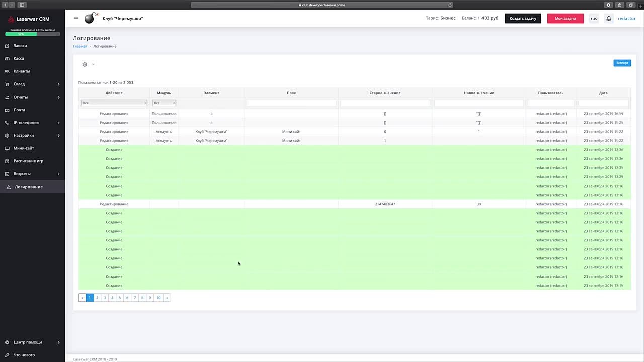Viewport: 644px width, 362px height.
Task: Click the Что нового icon
Action: 7,355
